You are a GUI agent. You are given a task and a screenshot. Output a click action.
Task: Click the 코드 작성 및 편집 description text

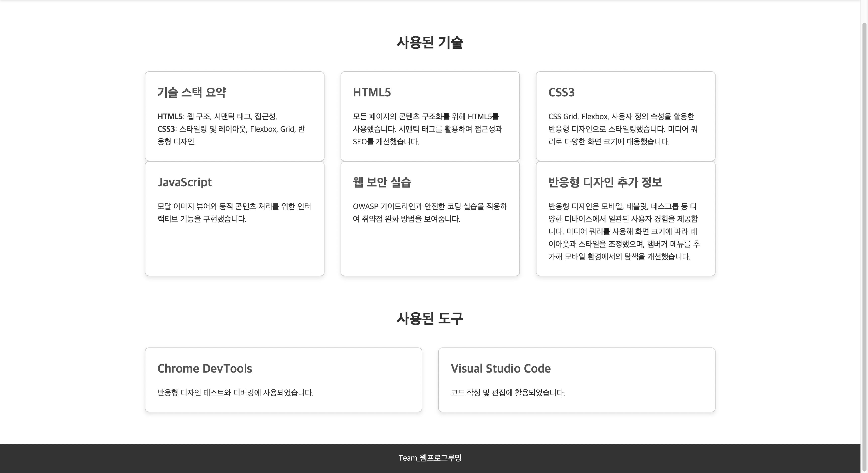[508, 393]
